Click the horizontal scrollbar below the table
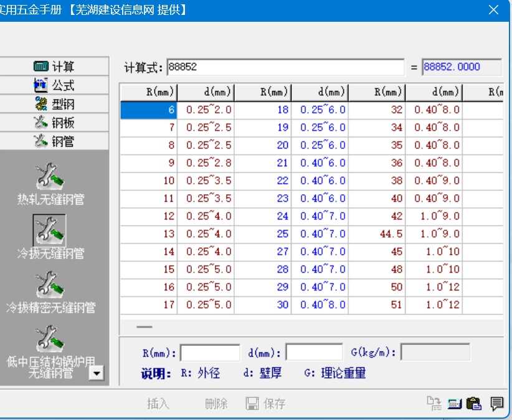Viewport: 512px width, 420px height. pyautogui.click(x=145, y=325)
